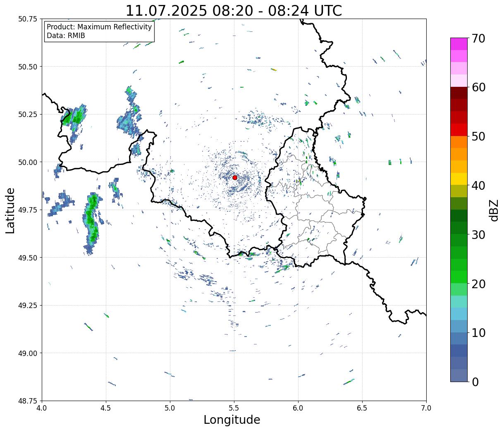This screenshot has height=430, width=504.
Task: Click the longitude tick label 5.5
Action: [234, 408]
